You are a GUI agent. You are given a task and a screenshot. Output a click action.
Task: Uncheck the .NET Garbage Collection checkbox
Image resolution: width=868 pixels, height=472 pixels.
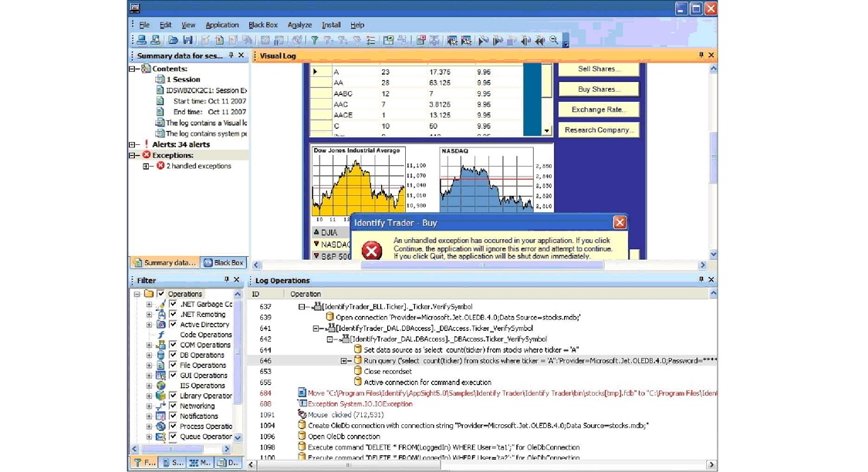tap(174, 305)
